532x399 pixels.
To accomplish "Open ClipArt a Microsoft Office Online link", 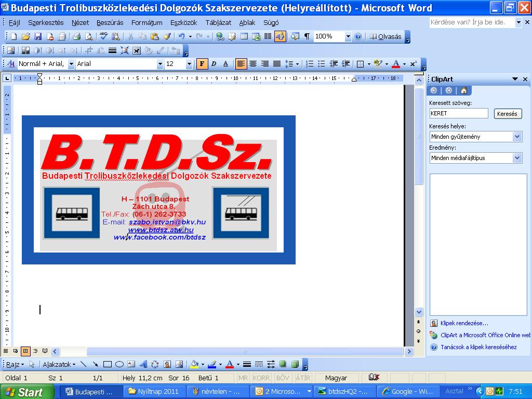I will click(x=485, y=335).
